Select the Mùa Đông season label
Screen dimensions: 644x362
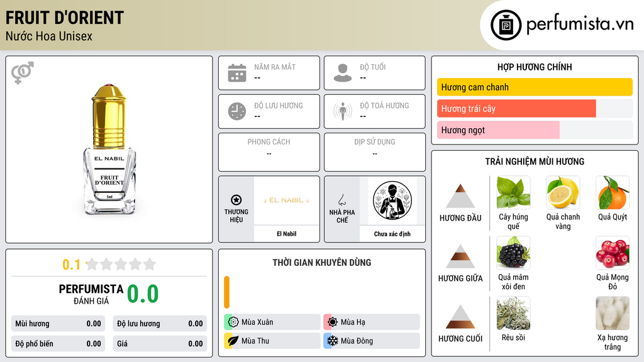click(357, 341)
